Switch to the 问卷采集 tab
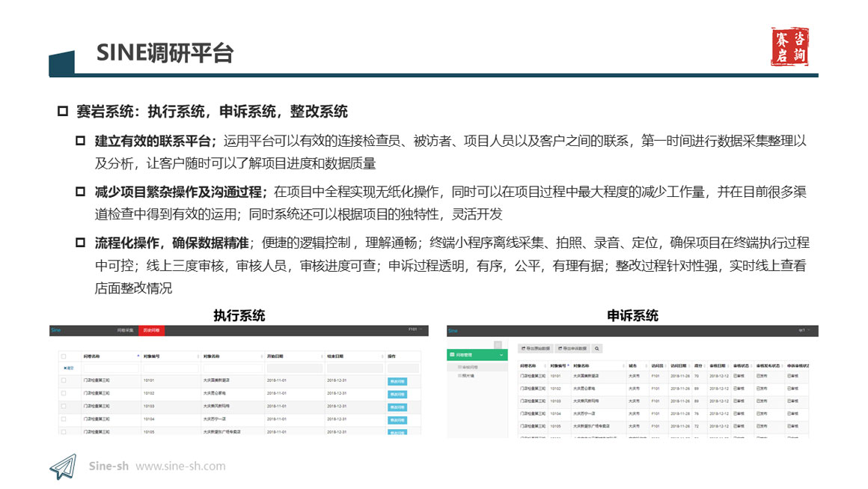Screen dimensions: 868x489 (x=125, y=329)
